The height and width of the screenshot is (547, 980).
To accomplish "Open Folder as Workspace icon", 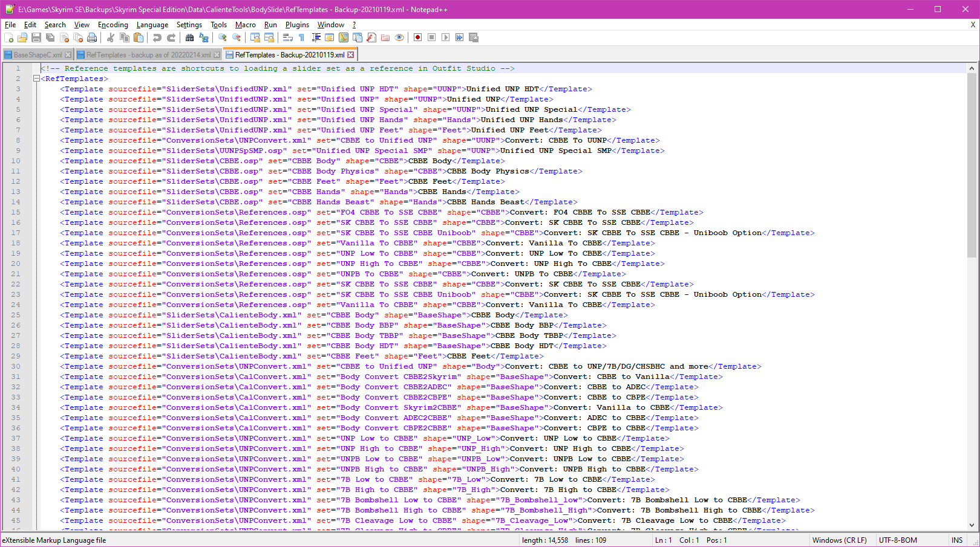I will [385, 37].
